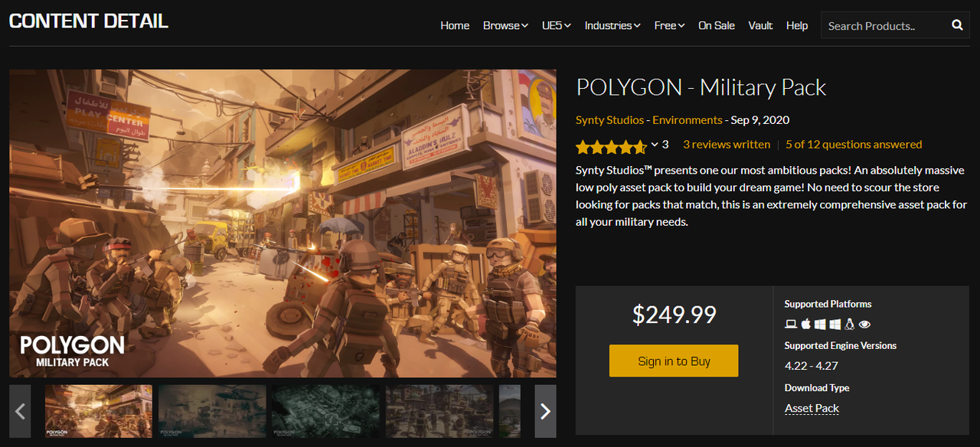This screenshot has height=447, width=980.
Task: Click the CONTENT DETAIL page heading
Action: 89,21
